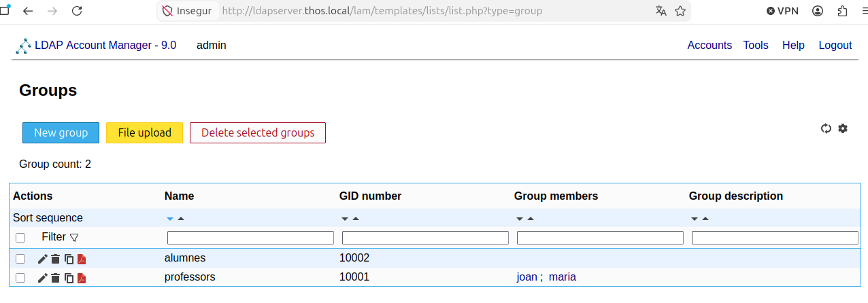Delete the professors group via trash icon
Image resolution: width=868 pixels, height=303 pixels.
[55, 278]
